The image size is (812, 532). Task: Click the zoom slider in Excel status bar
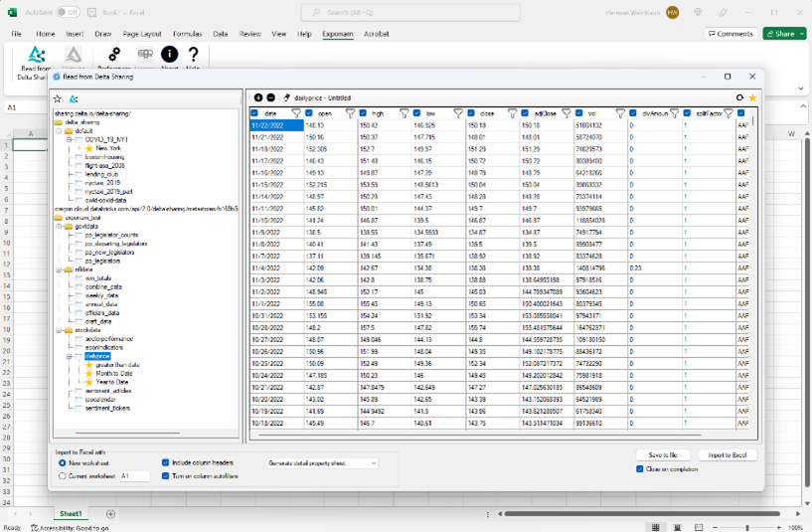(746, 527)
